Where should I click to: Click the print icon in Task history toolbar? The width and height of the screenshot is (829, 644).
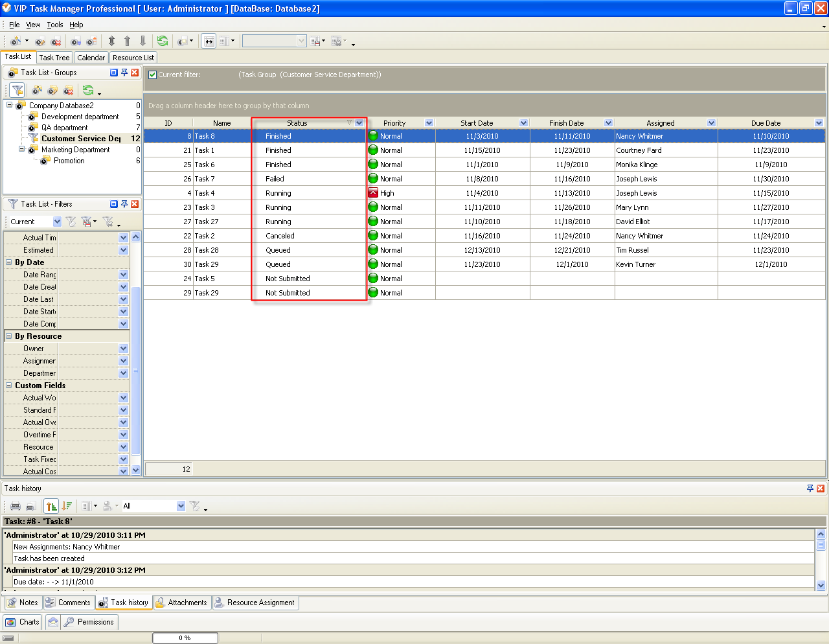(x=15, y=506)
